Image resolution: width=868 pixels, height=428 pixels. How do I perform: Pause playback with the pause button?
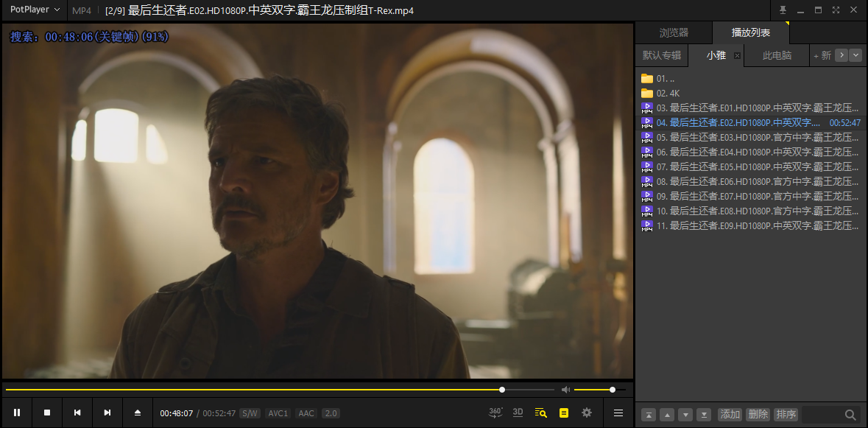click(17, 413)
